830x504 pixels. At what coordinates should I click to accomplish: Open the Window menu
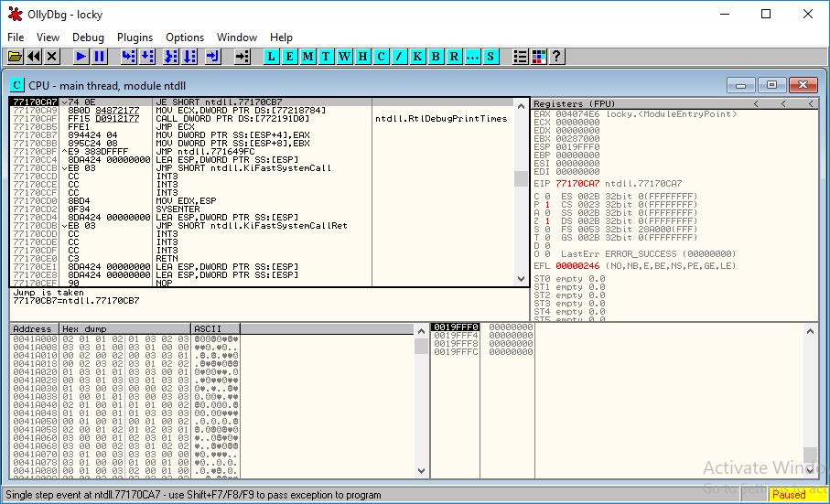point(237,38)
